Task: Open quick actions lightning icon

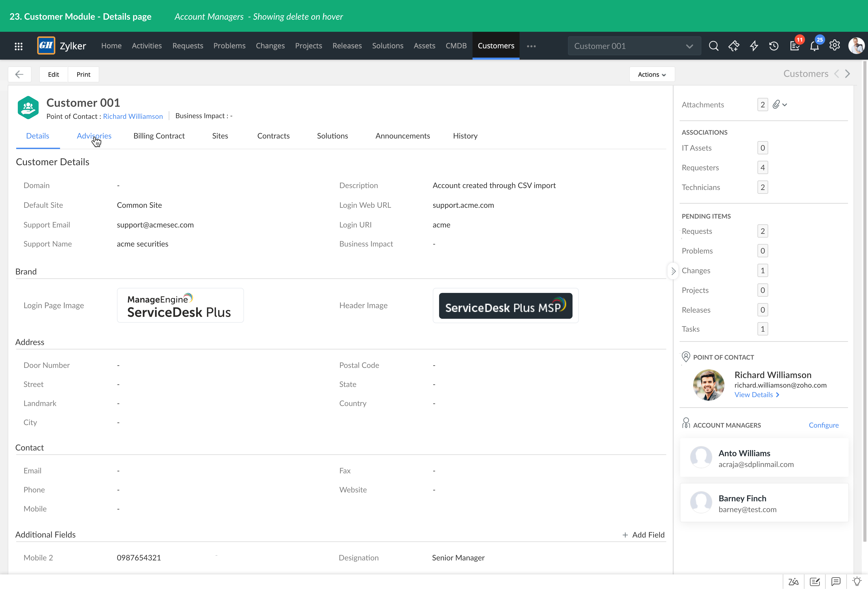Action: 754,46
